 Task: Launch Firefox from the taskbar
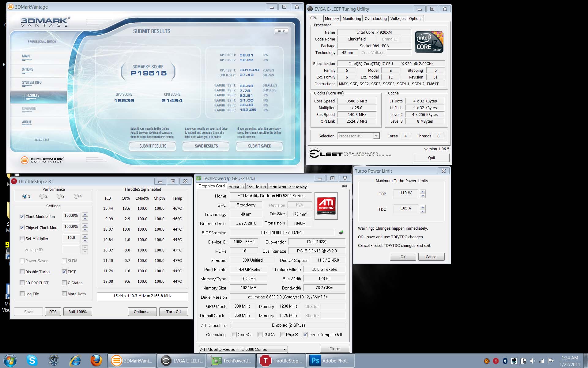[96, 361]
